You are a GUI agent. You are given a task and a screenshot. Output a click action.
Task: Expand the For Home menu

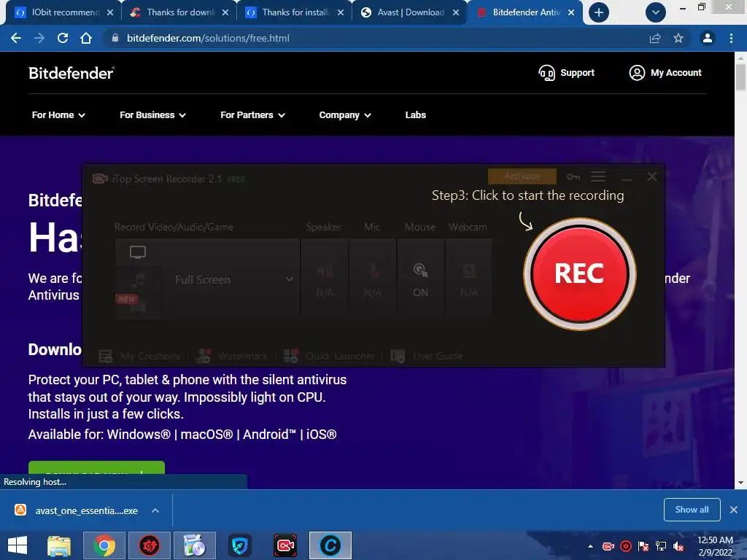(58, 114)
